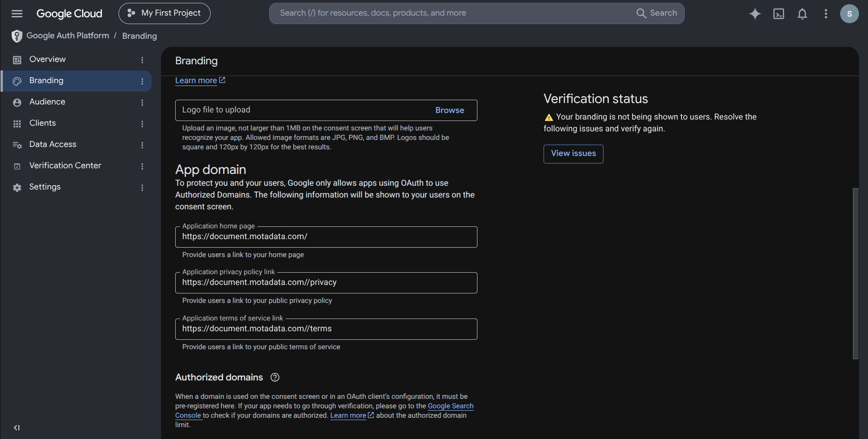
Task: Open the My First Project selector
Action: point(164,13)
